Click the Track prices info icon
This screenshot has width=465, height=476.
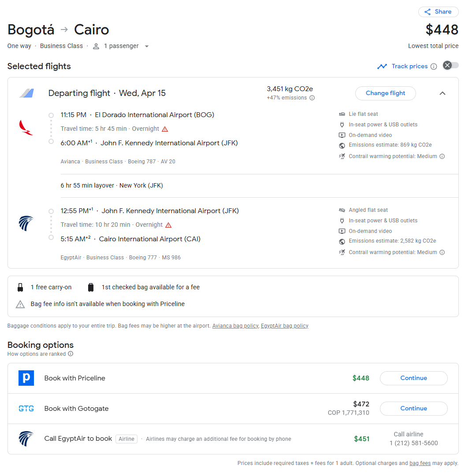tap(434, 66)
